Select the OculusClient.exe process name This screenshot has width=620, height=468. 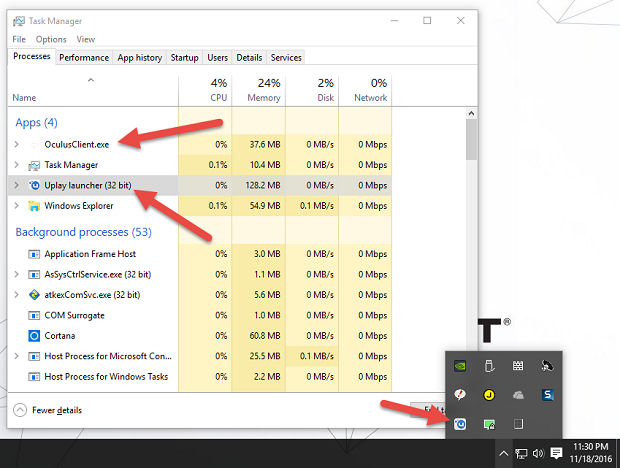click(x=77, y=145)
